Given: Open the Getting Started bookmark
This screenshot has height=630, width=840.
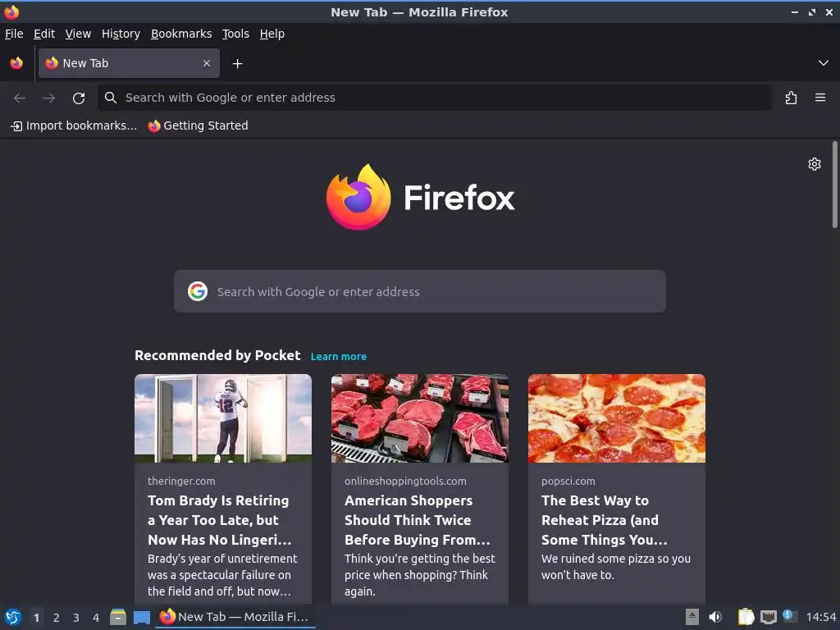Looking at the screenshot, I should click(199, 126).
